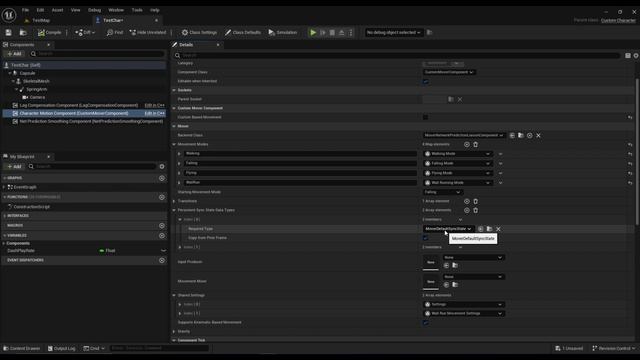The height and width of the screenshot is (360, 640).
Task: Open the Starting Movement Mode dropdown
Action: point(442,192)
